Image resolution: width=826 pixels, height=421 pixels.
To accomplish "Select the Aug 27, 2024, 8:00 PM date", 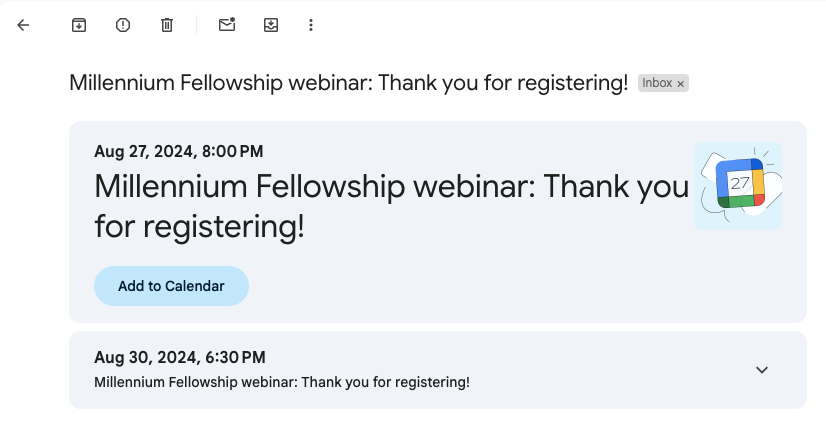I will pyautogui.click(x=179, y=151).
